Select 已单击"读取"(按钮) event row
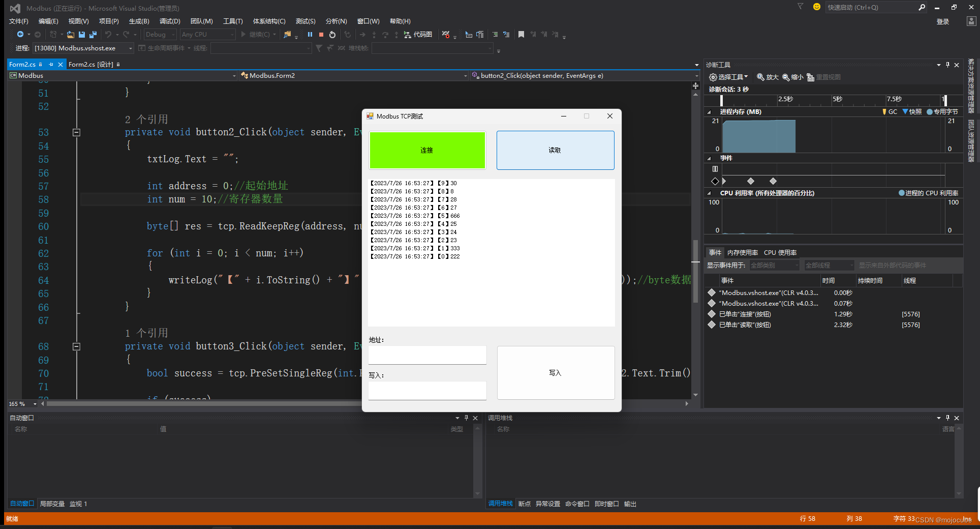 [834, 325]
